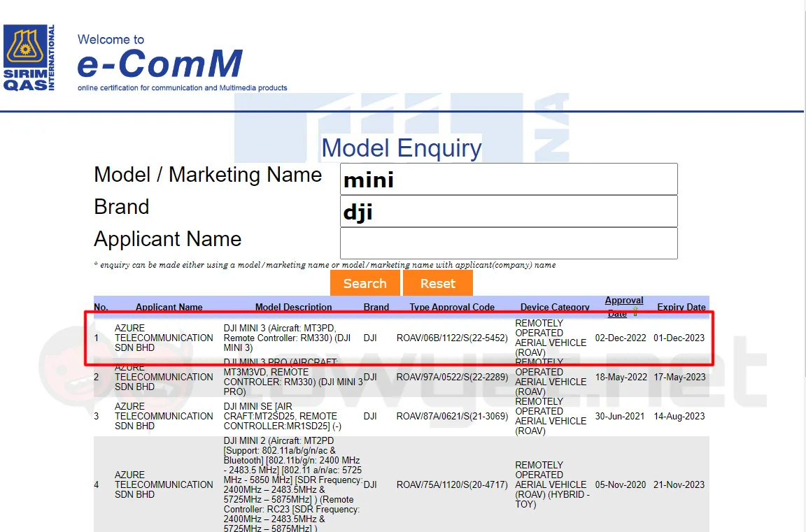Click row 4 applicant Azure Telecommunication
This screenshot has width=806, height=532.
(x=164, y=484)
